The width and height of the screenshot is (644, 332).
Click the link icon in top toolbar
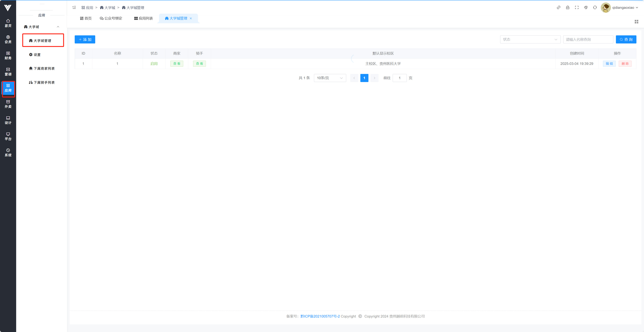pyautogui.click(x=559, y=8)
